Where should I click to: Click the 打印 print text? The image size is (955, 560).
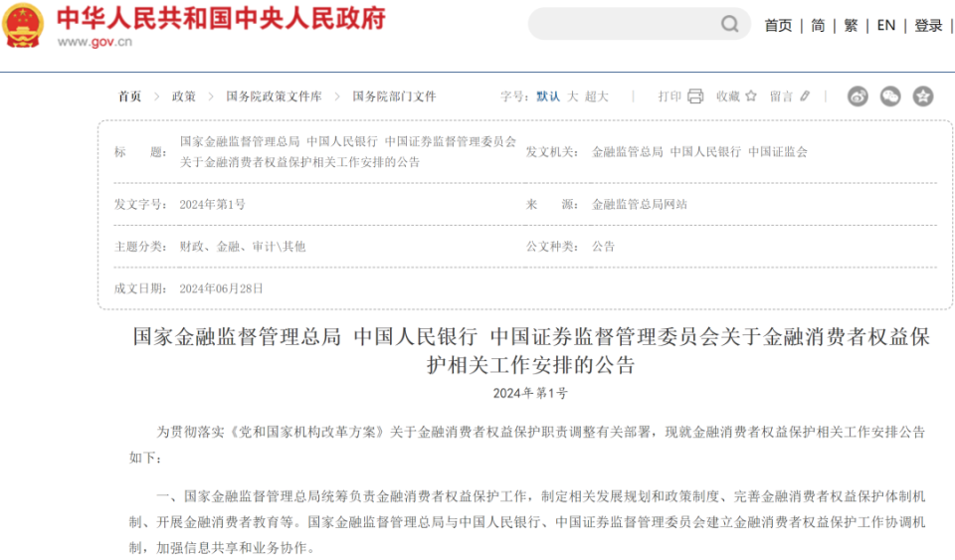(x=669, y=96)
